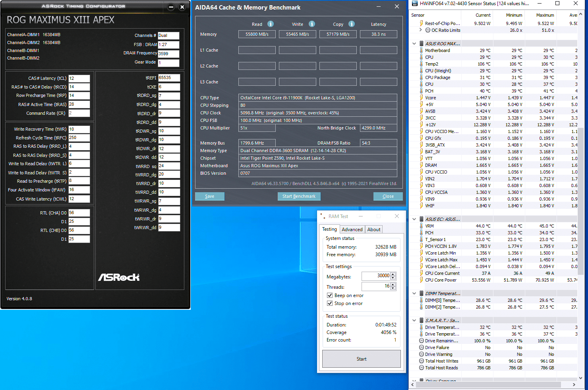Expand the OC Ratio Limits row arrow

click(420, 30)
